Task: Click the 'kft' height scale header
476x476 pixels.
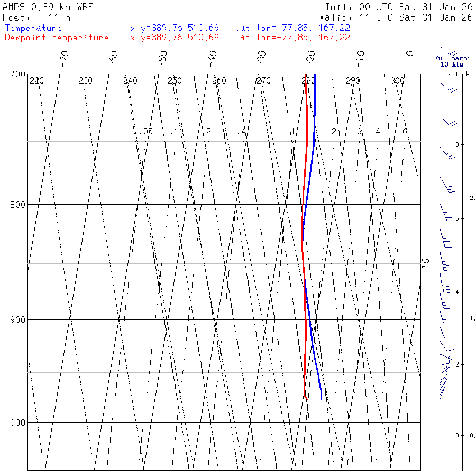Action: coord(453,74)
